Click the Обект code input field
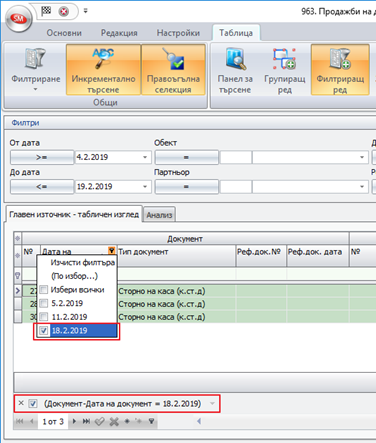This screenshot has height=443, width=376. (x=236, y=157)
